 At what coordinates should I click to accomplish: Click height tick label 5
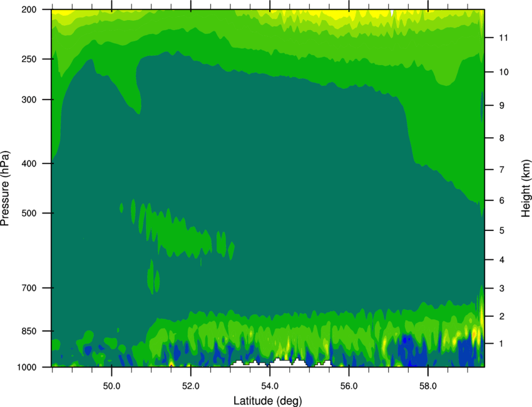[502, 230]
